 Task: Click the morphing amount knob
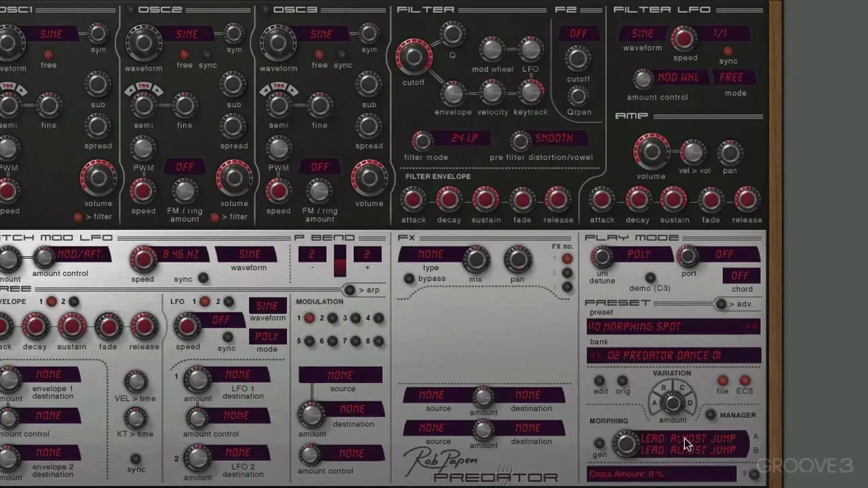tap(626, 444)
